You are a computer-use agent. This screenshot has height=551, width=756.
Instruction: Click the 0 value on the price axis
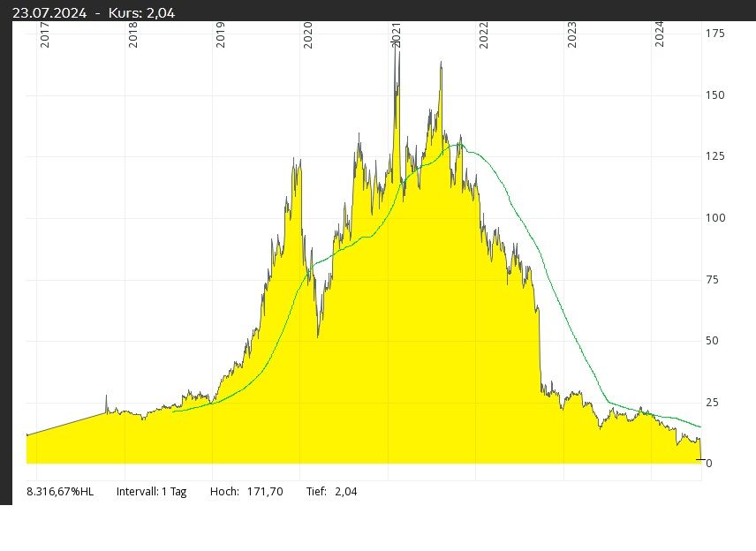pyautogui.click(x=708, y=464)
